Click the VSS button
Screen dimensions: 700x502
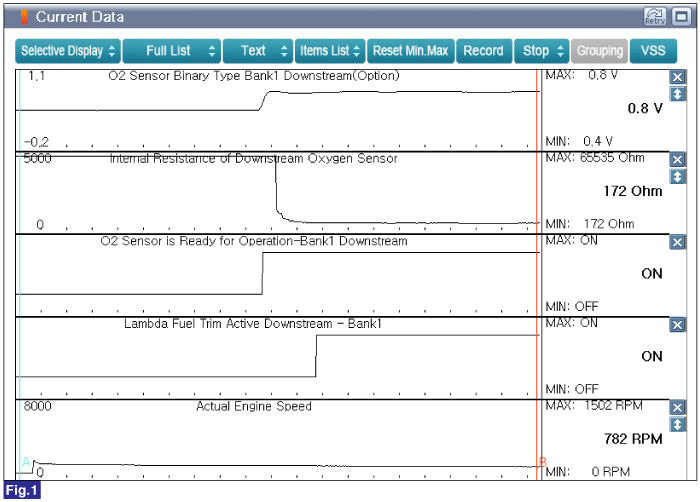[653, 51]
